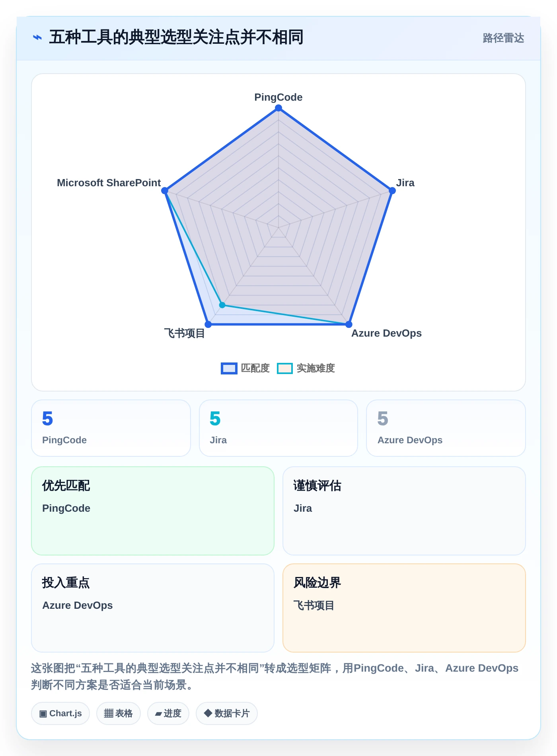
Task: Open the Jira score card
Action: click(x=278, y=428)
